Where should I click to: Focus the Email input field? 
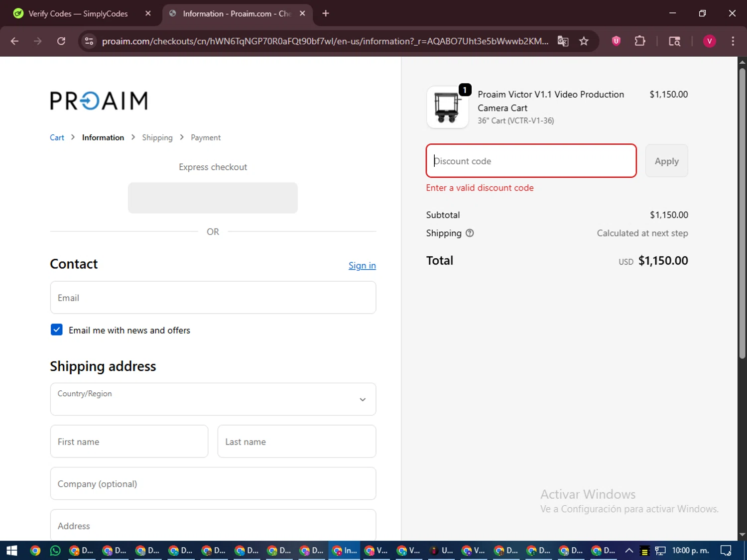pyautogui.click(x=213, y=298)
